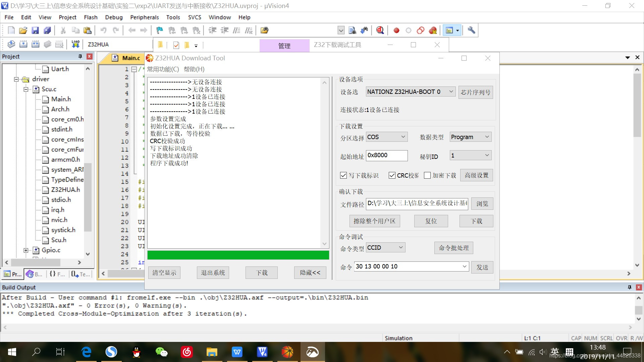Collapse the driver folder in Project tree
644x362 pixels.
(16, 79)
